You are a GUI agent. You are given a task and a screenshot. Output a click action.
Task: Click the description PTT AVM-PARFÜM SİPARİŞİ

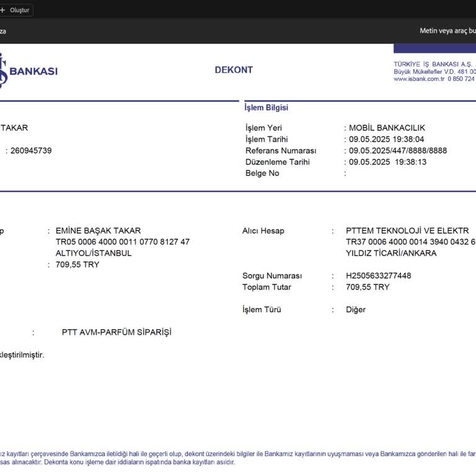pos(117,332)
